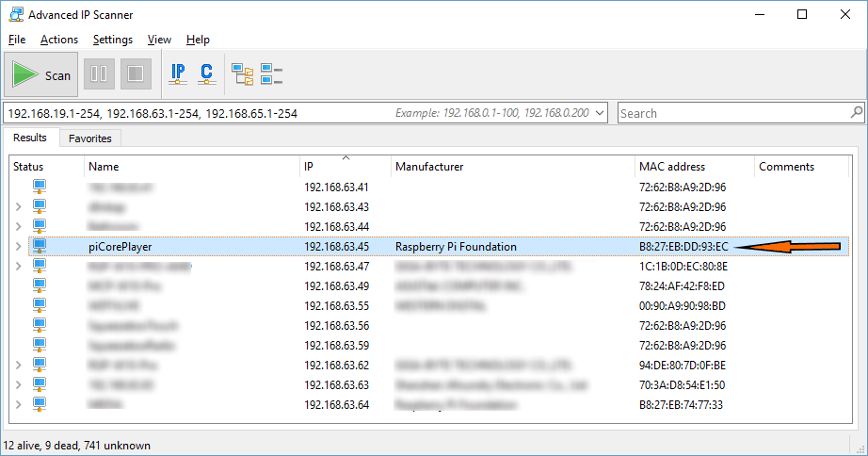
Task: Click MAC address 94:DE:80:7D:0F:BE
Action: point(683,366)
